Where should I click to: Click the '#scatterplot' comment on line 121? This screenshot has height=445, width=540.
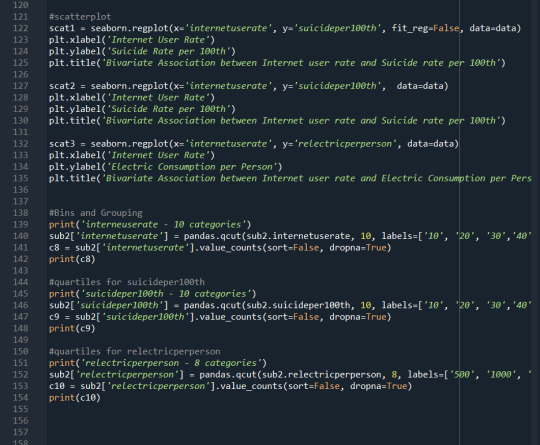point(80,17)
